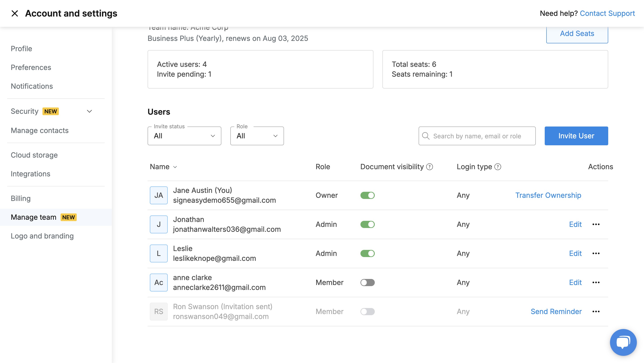Viewport: 644px width, 363px height.
Task: Open the ellipsis actions menu for Ron Swanson
Action: point(596,311)
